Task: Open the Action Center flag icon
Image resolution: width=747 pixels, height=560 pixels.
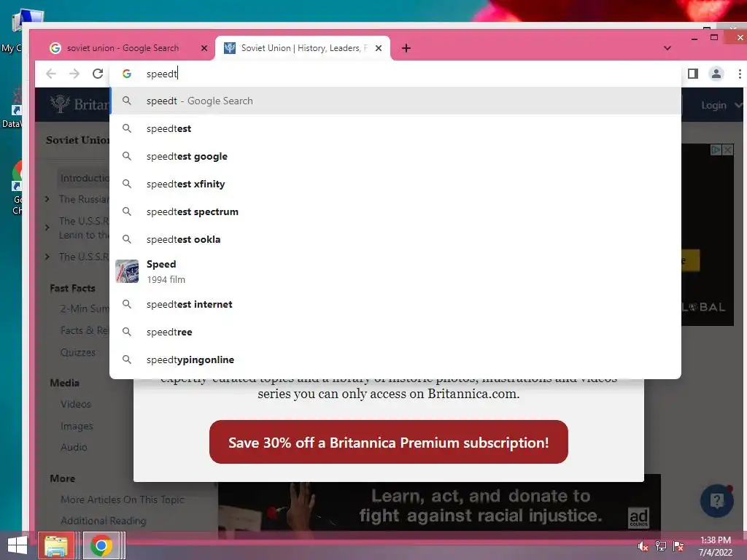Action: [x=678, y=546]
